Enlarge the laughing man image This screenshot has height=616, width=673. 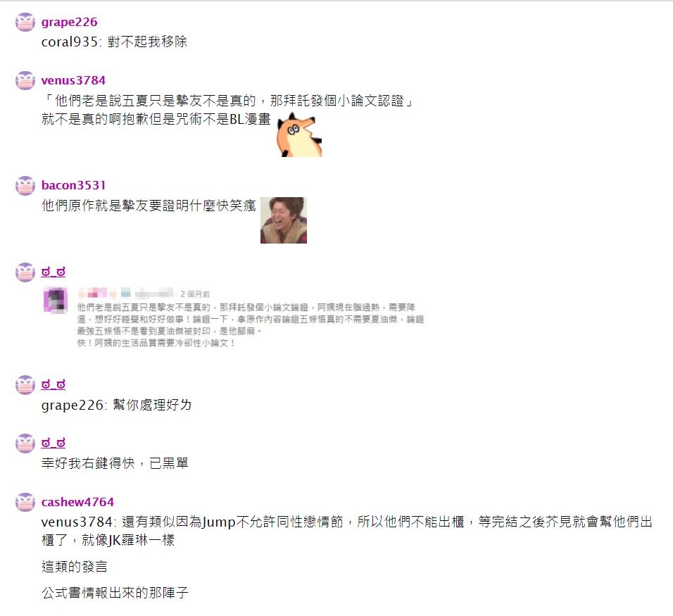284,220
